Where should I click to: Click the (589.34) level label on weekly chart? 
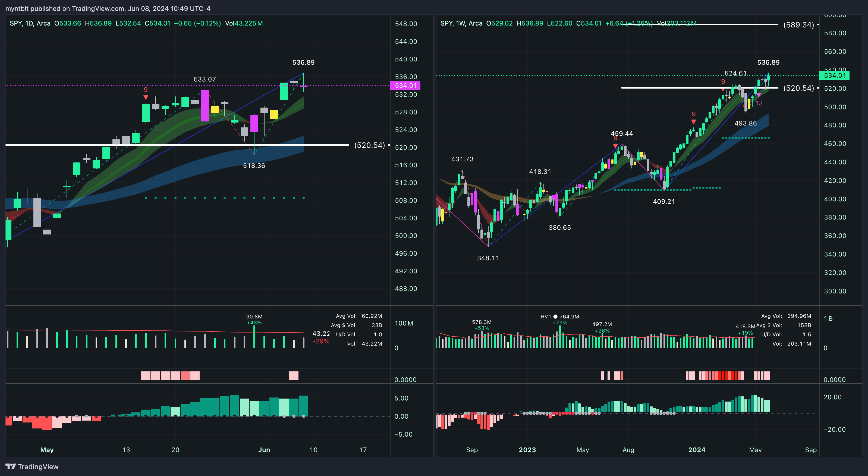pos(798,25)
